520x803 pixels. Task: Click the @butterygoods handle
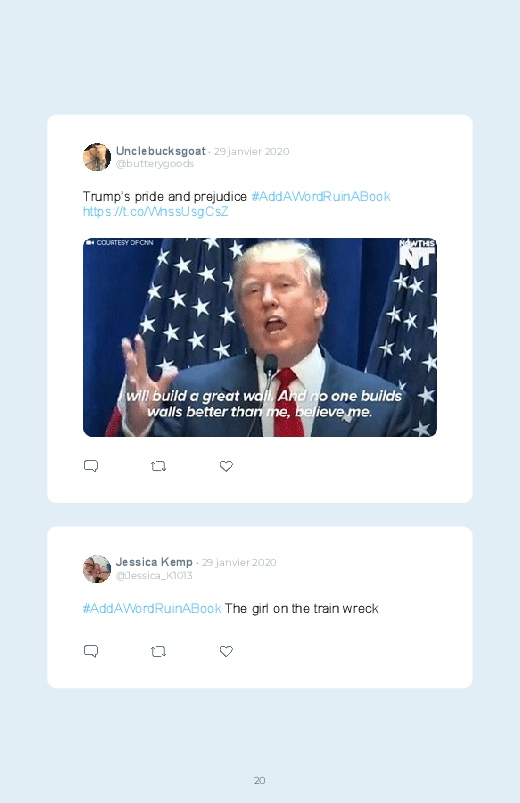[155, 163]
